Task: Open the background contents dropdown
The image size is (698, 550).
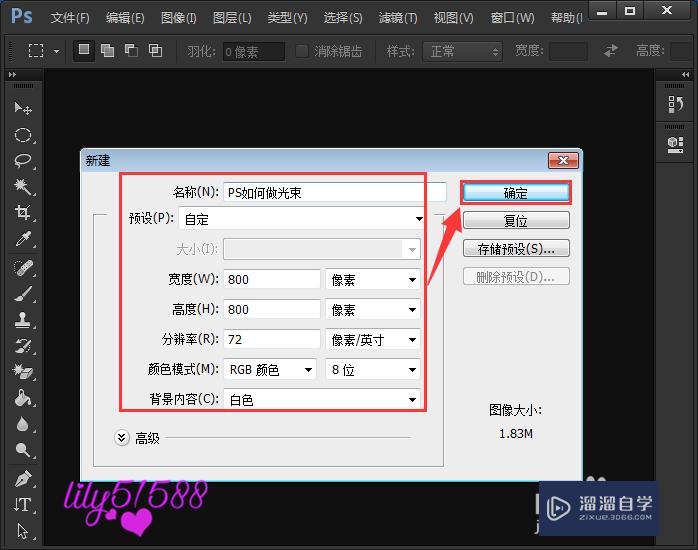Action: point(322,399)
